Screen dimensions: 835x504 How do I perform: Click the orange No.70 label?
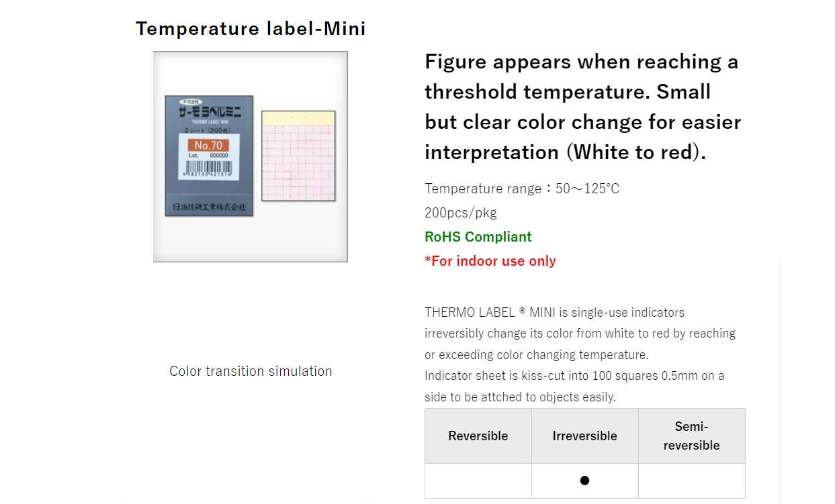(x=208, y=146)
